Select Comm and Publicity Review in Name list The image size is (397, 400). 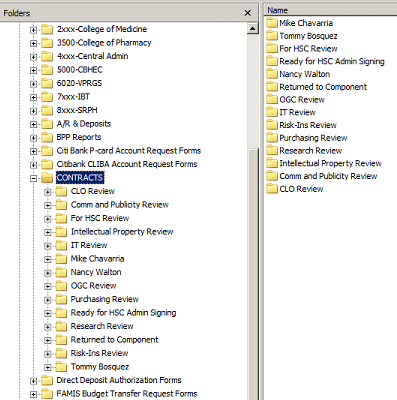tap(328, 176)
